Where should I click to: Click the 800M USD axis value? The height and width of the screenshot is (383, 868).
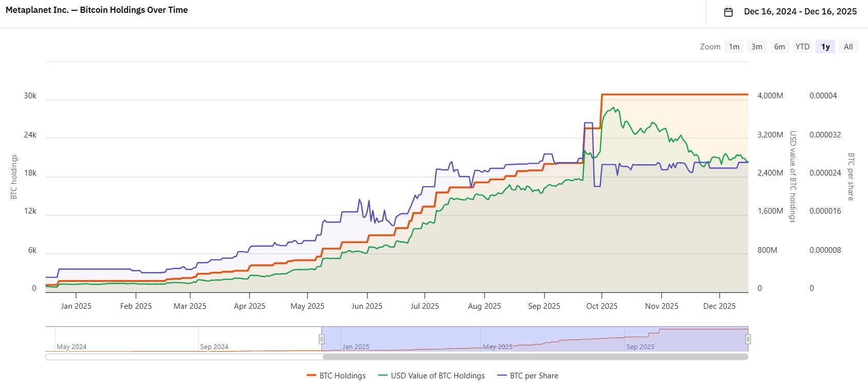pos(767,250)
